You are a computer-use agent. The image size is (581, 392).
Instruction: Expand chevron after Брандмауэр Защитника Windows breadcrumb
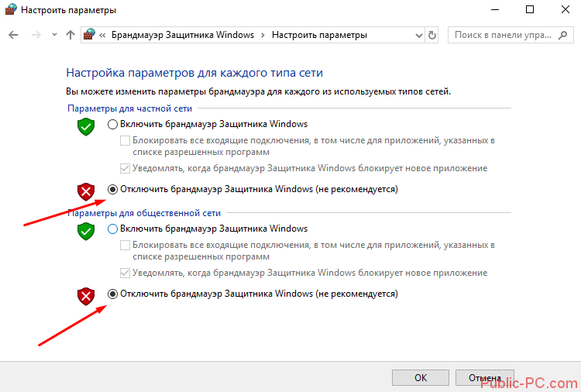click(263, 35)
